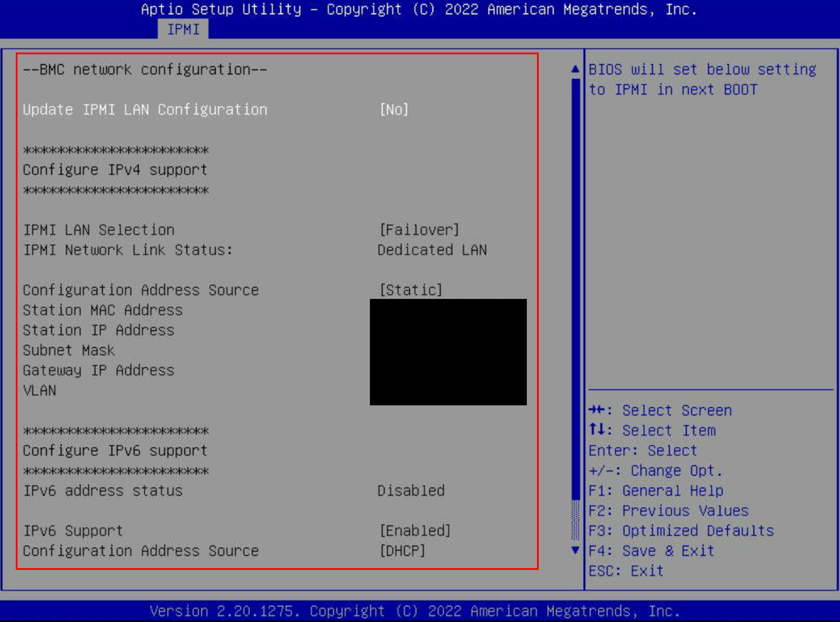Click the scroll up arrow
Screen dimensions: 840x622
click(575, 69)
